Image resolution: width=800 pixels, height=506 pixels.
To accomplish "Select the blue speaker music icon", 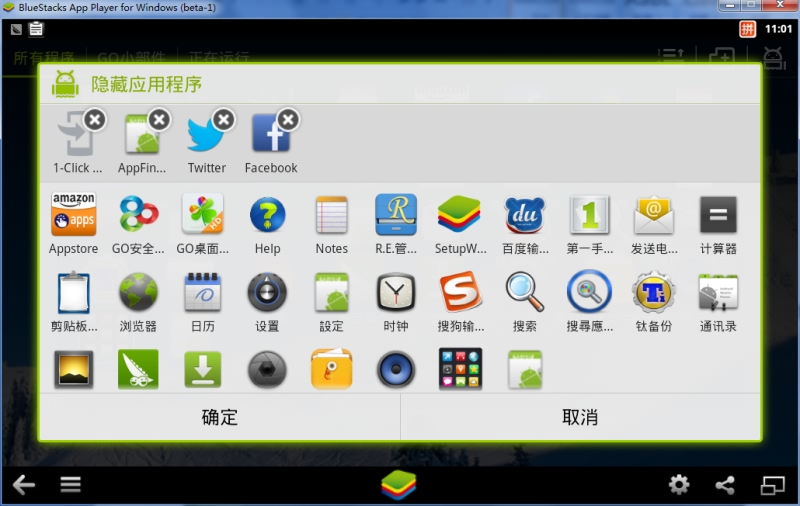I will click(396, 370).
